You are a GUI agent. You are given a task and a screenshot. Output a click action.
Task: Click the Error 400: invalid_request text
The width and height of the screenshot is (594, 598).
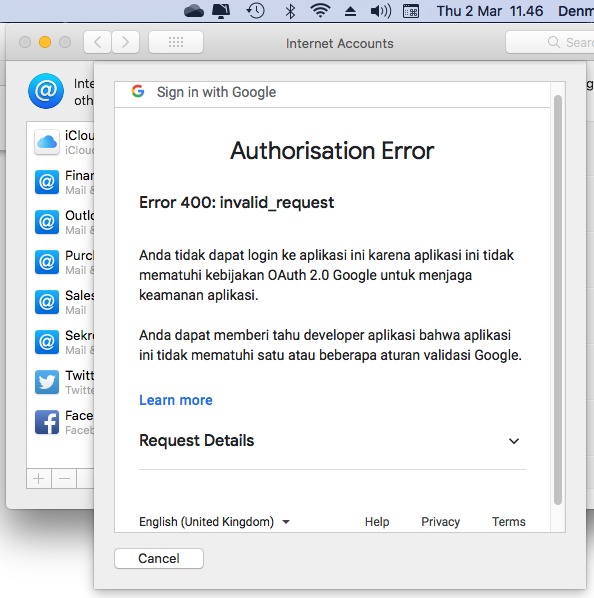tap(236, 203)
